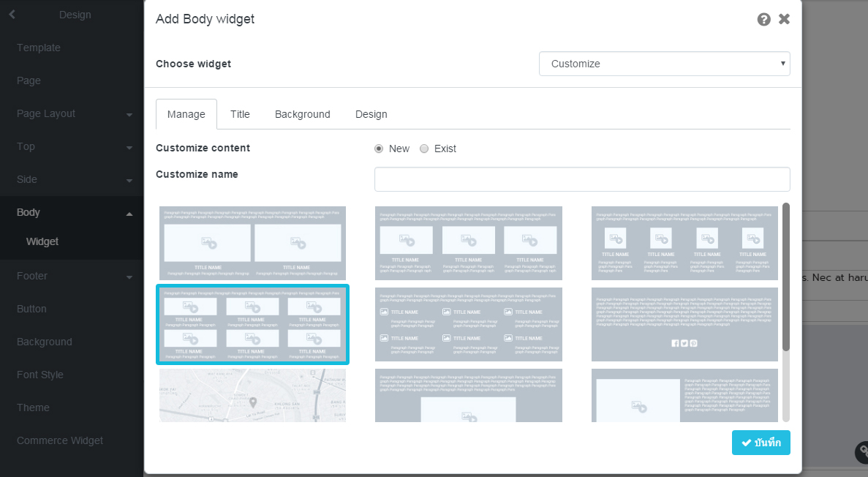This screenshot has width=868, height=477.
Task: Open Commerce Widget in the sidebar
Action: (x=60, y=440)
